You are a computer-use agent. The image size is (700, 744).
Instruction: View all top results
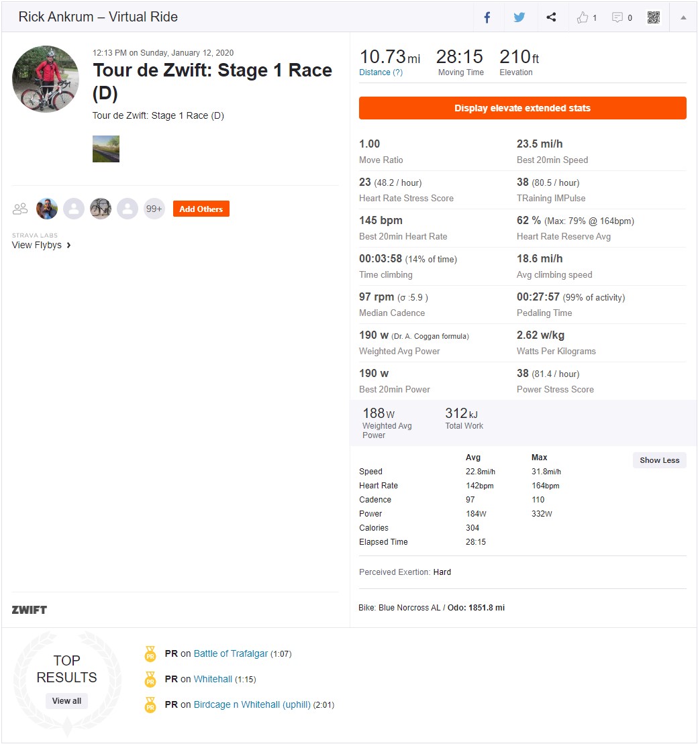(66, 701)
